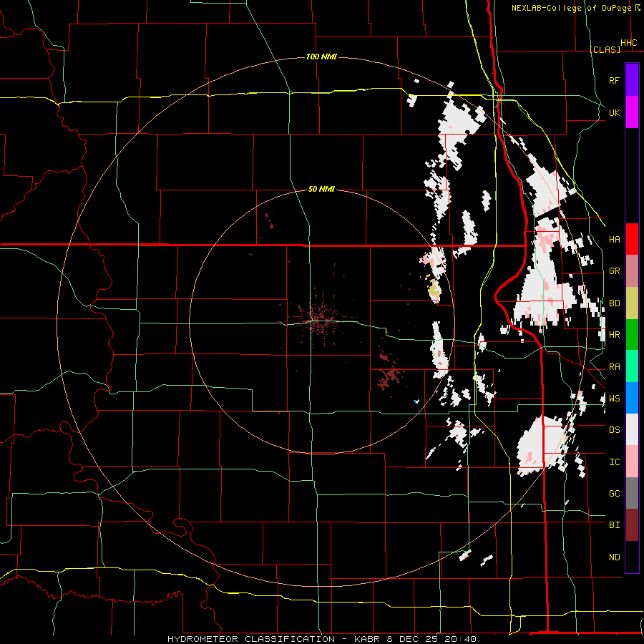Click the HA red legend swatch
The height and width of the screenshot is (644, 644).
(632, 239)
